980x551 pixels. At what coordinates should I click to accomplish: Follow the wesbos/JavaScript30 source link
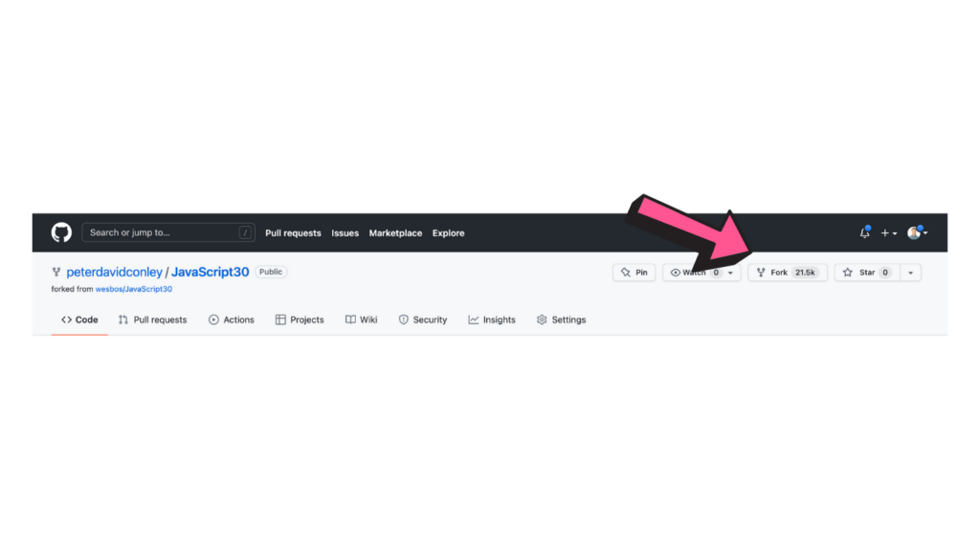134,289
